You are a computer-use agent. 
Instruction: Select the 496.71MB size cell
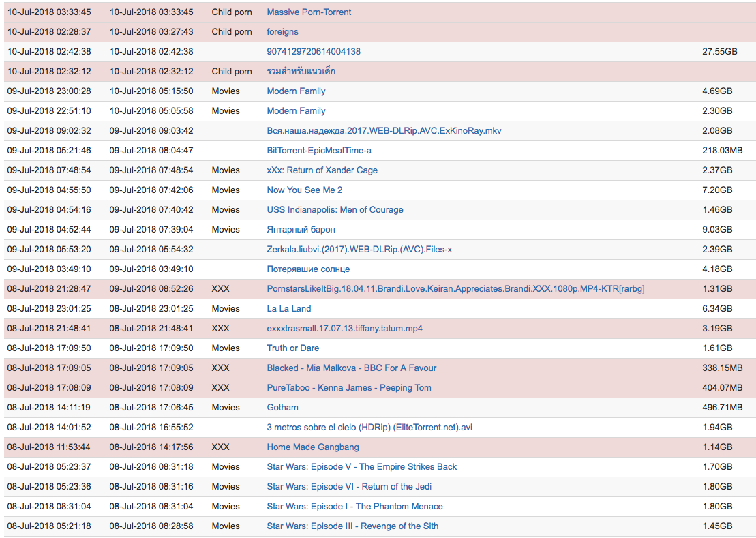pyautogui.click(x=722, y=407)
